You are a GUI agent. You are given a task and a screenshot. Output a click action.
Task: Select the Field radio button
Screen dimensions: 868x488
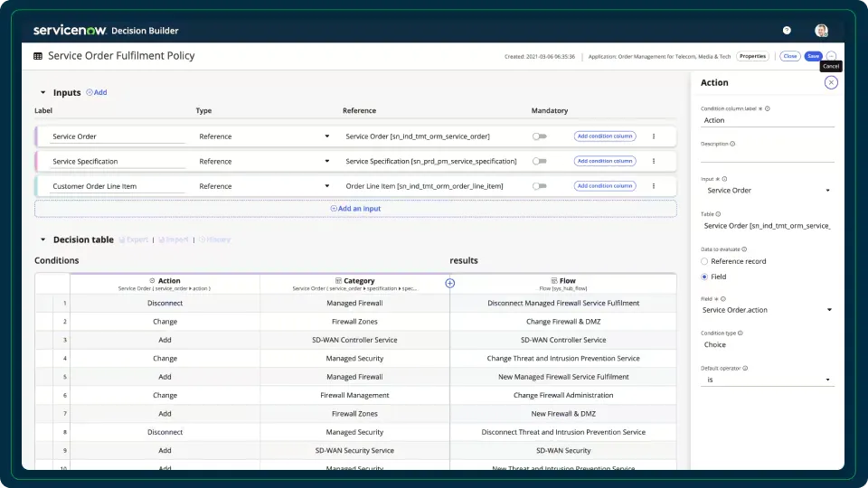pos(704,277)
